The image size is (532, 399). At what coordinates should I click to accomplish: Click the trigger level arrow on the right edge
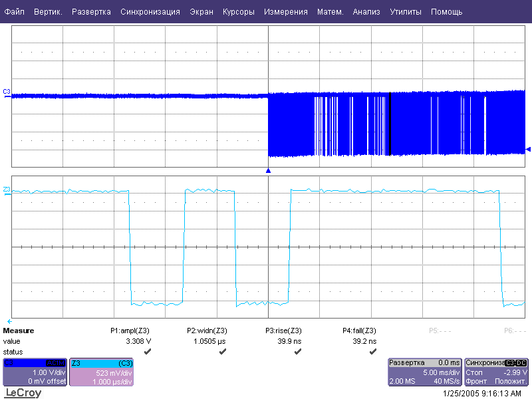click(x=528, y=150)
